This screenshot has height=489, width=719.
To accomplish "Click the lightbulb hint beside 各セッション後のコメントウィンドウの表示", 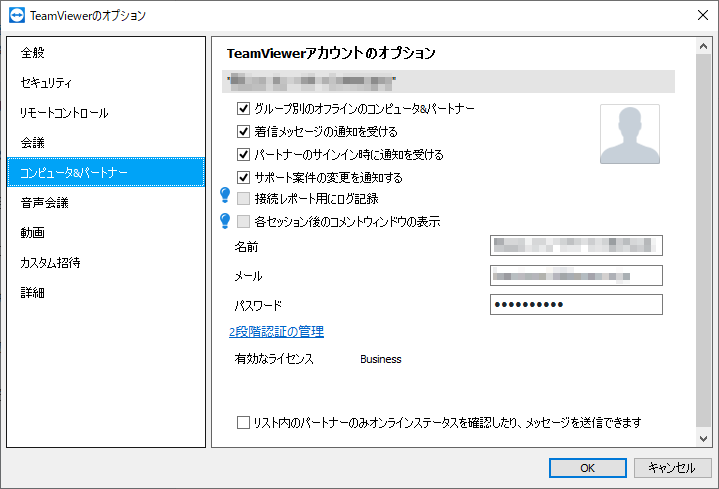I will coord(225,221).
